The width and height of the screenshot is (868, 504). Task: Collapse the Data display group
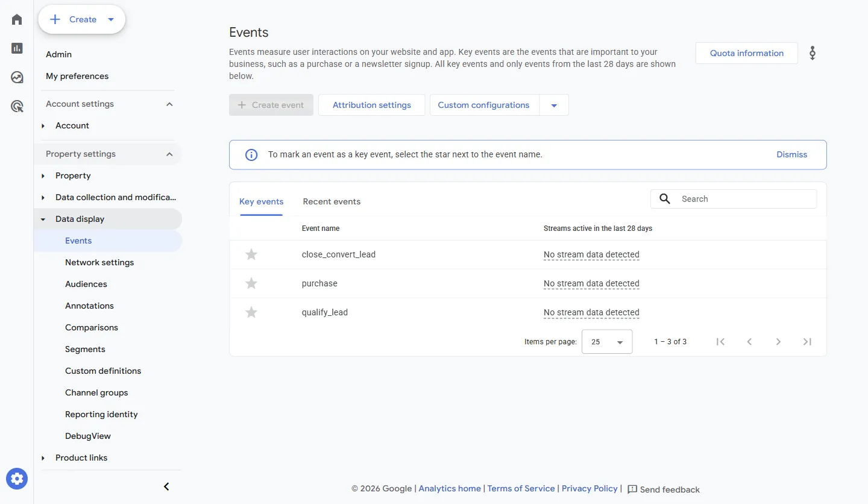point(43,219)
